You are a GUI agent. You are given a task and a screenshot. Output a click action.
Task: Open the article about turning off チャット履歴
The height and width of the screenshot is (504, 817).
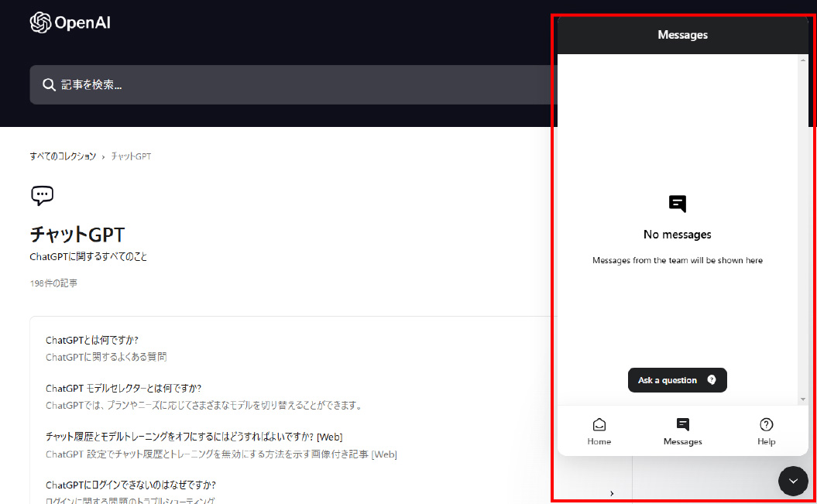(x=194, y=437)
